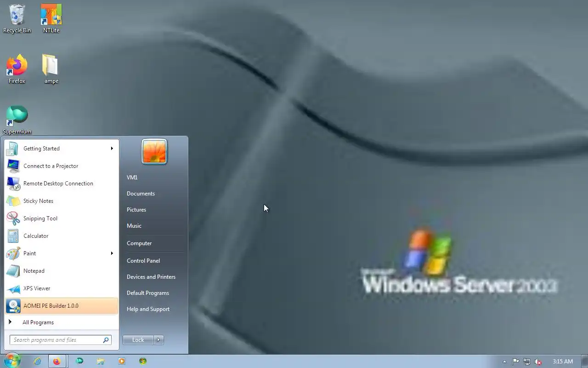Viewport: 588px width, 368px height.
Task: Click the user account picture
Action: tap(154, 151)
